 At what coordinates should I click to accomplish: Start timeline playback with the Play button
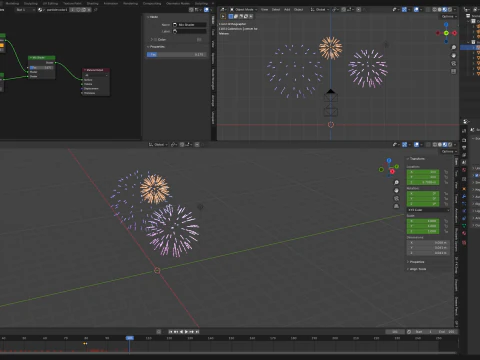[x=186, y=332]
